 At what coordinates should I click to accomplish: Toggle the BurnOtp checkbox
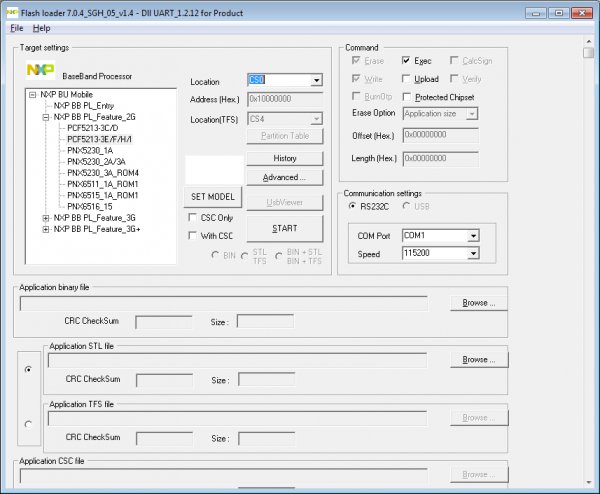(356, 96)
